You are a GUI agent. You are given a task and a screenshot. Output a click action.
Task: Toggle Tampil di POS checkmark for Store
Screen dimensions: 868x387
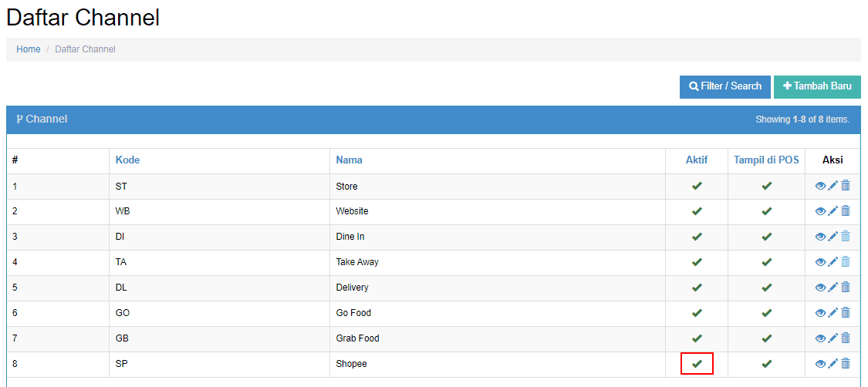coord(767,186)
